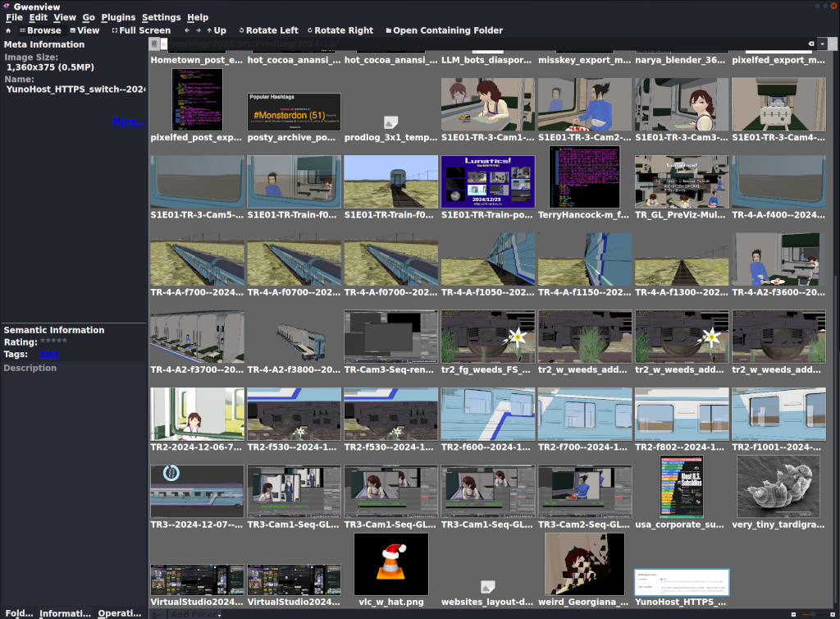The width and height of the screenshot is (840, 619).
Task: Open the Plugins menu
Action: pos(118,17)
